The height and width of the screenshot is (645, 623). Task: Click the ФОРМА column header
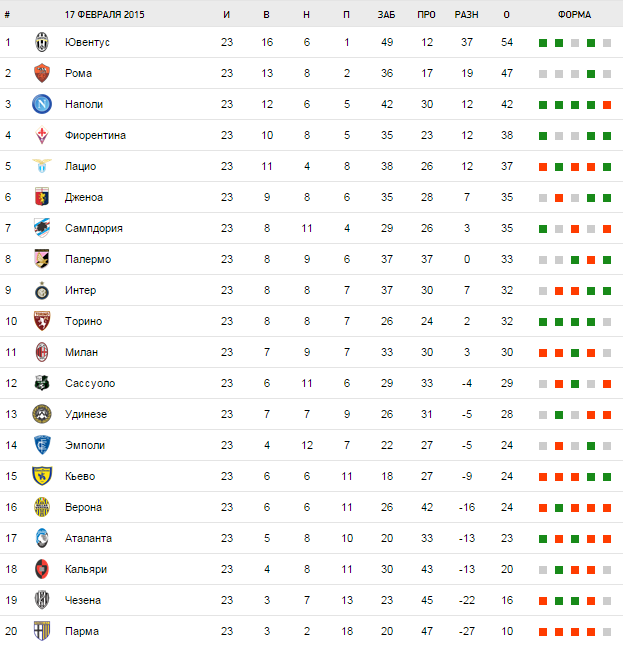tap(574, 15)
